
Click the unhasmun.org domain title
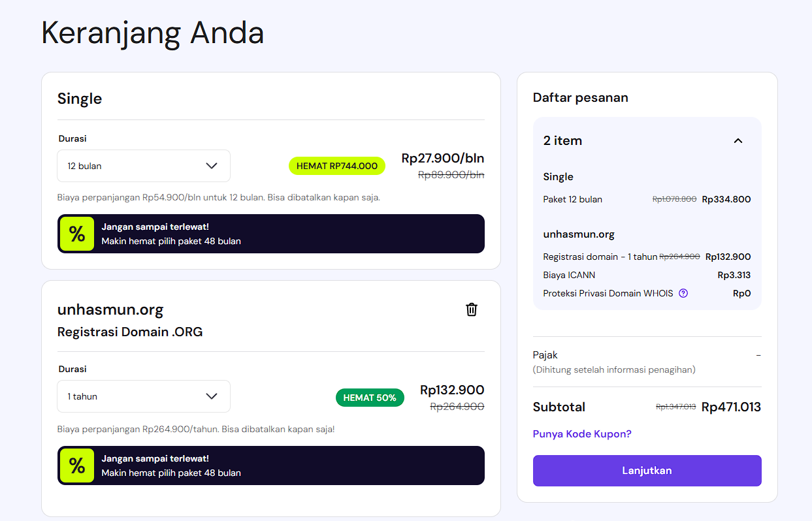[x=110, y=309]
